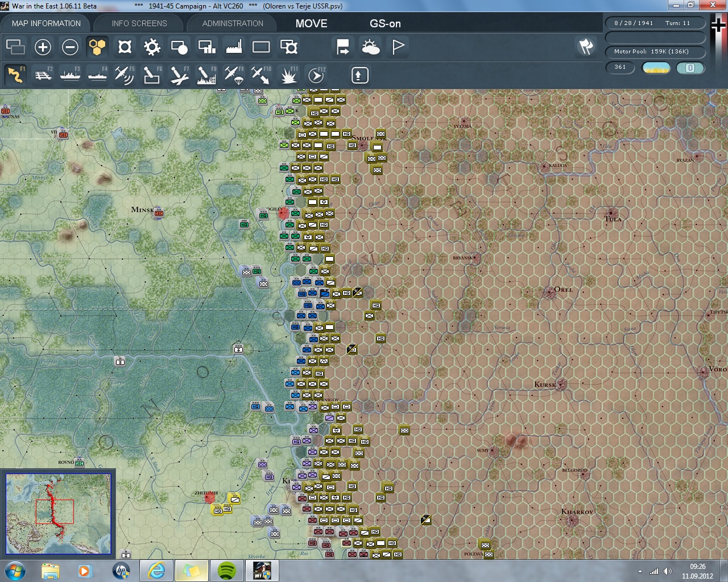
Task: Select the Minsk city on the map
Action: click(x=159, y=213)
